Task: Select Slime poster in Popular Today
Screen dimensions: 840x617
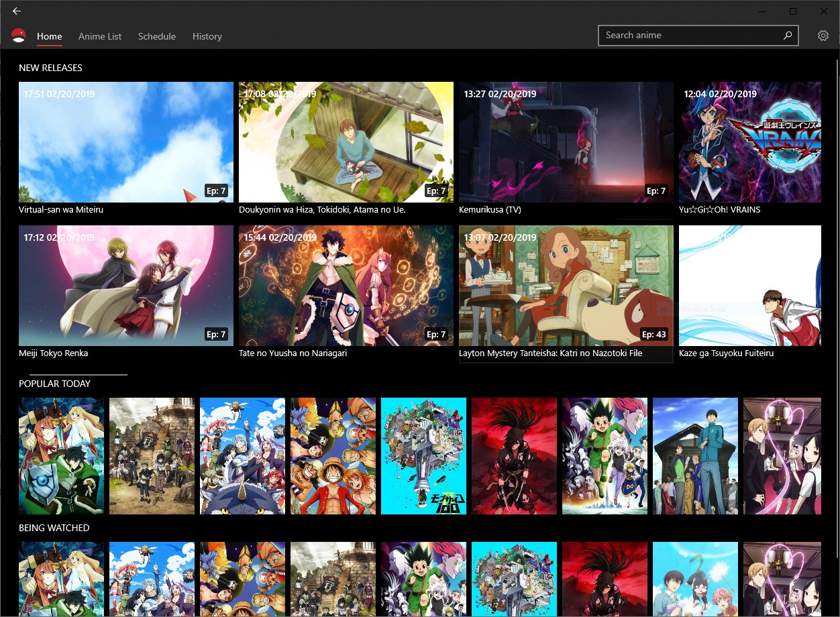Action: (242, 456)
